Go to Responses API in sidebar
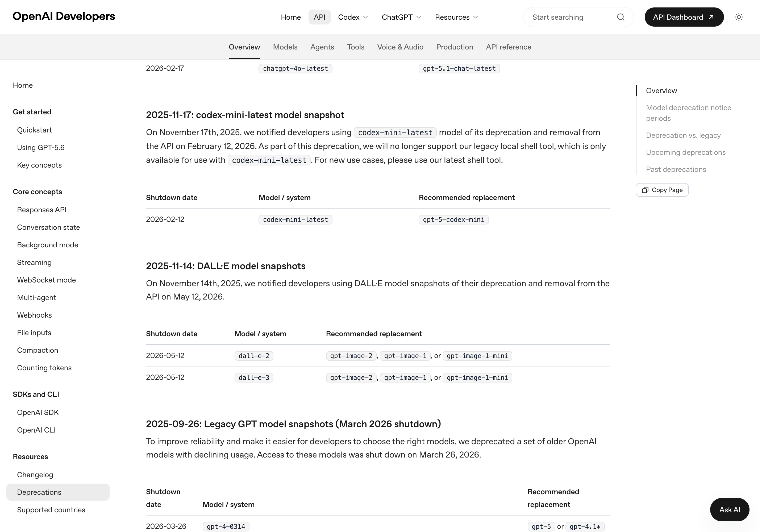Viewport: 766px width, 532px height. (x=42, y=210)
